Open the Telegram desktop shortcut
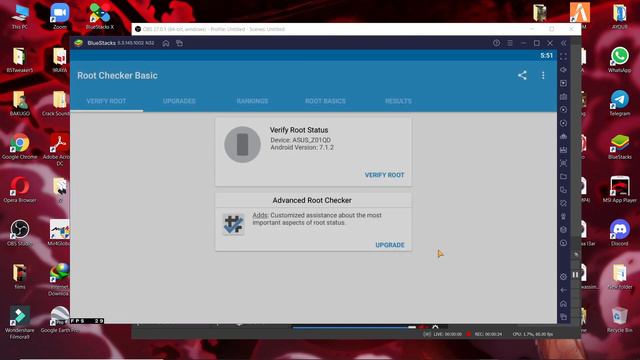 620,103
